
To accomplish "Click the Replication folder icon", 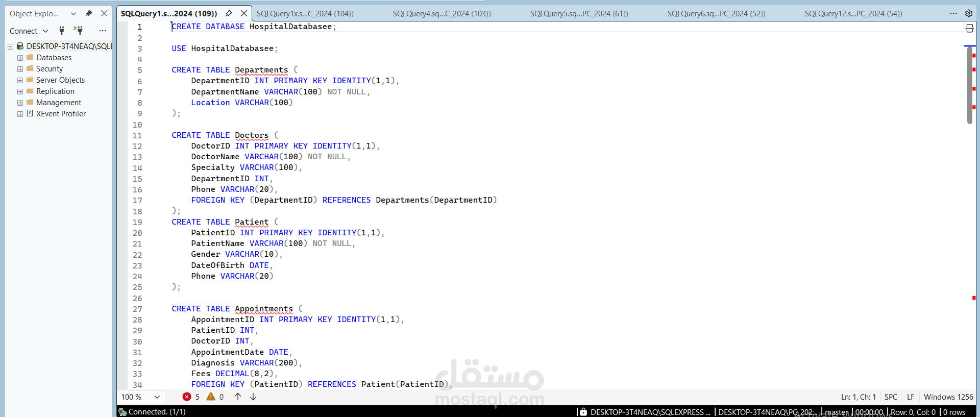I will coord(30,91).
